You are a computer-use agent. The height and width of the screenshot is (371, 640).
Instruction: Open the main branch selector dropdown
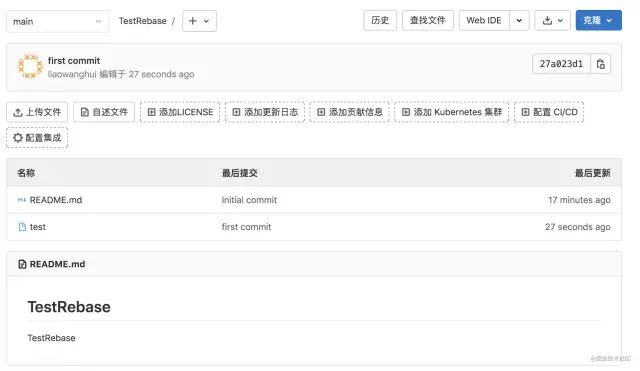[x=58, y=21]
